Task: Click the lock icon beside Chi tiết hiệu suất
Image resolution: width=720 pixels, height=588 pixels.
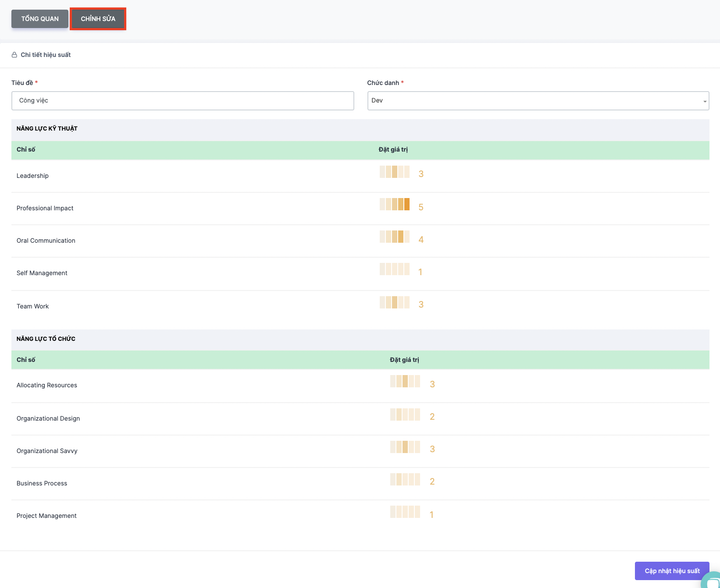Action: pyautogui.click(x=14, y=55)
